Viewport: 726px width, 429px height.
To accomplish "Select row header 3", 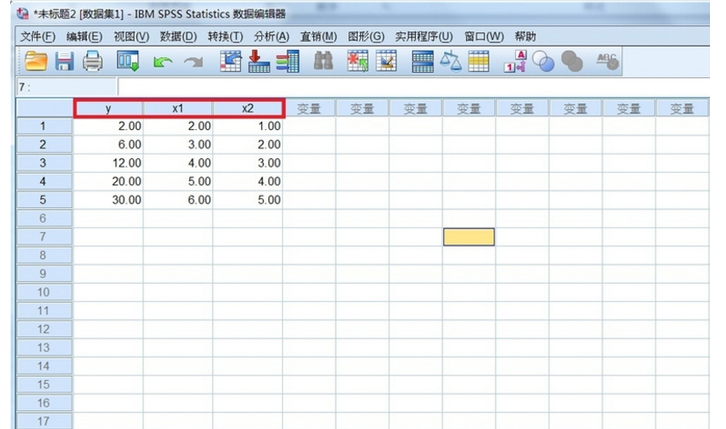I will coord(44,163).
